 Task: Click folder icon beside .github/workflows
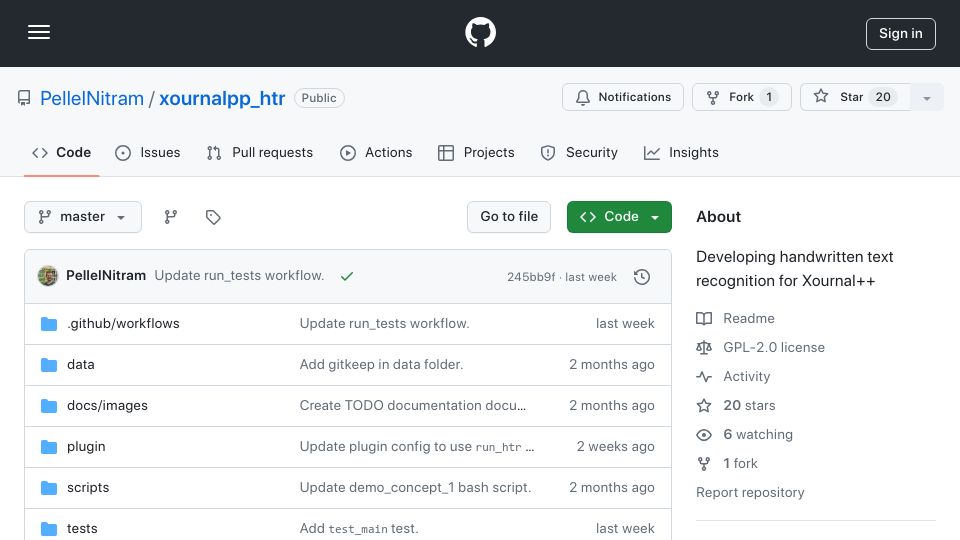(49, 324)
